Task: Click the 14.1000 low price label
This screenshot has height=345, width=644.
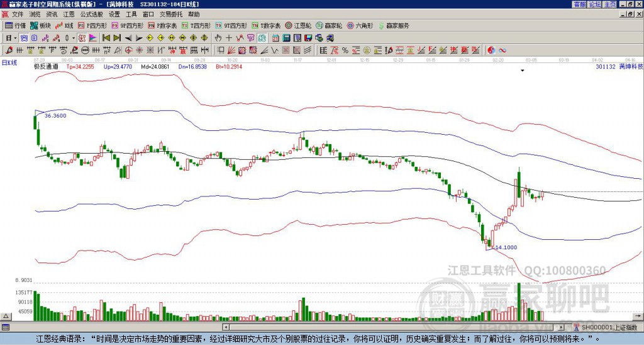Action: [x=506, y=247]
